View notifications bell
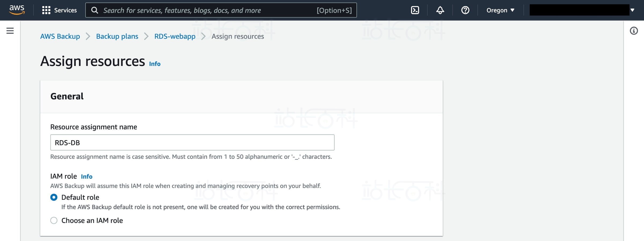644x241 pixels. click(440, 10)
